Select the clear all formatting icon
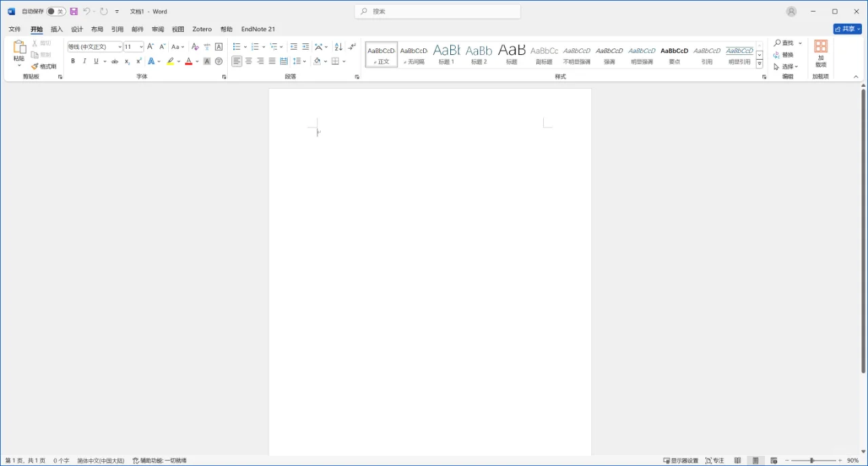The image size is (868, 466). (195, 46)
